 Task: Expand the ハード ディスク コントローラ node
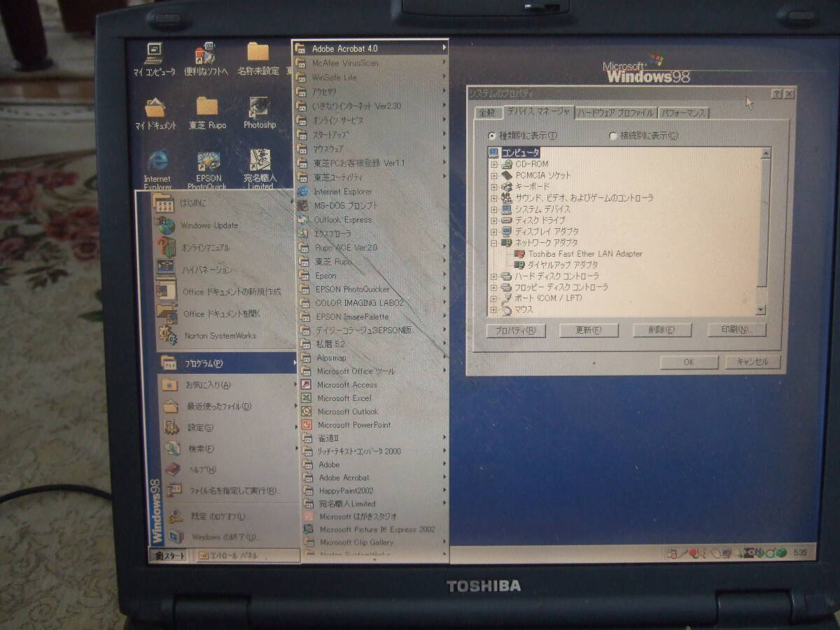494,276
